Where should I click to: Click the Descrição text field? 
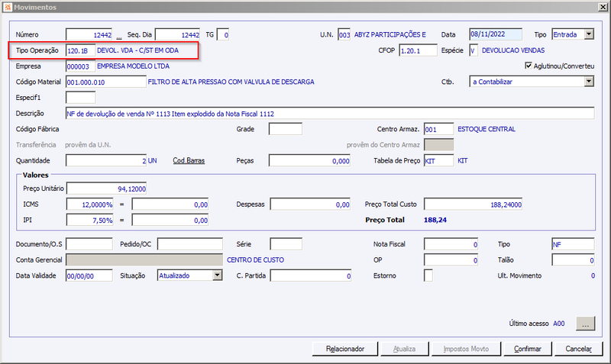[330, 114]
